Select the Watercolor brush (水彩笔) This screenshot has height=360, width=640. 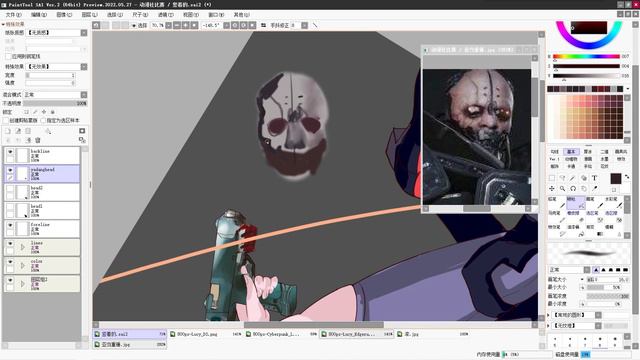[613, 202]
